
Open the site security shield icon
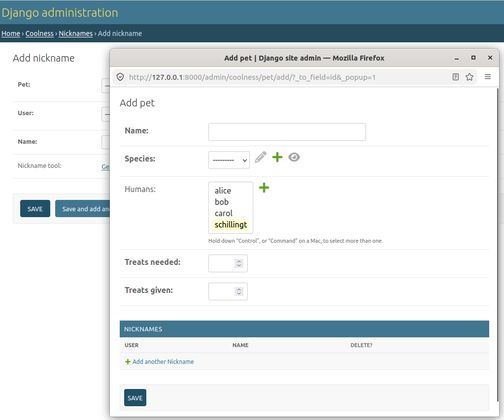pyautogui.click(x=120, y=77)
